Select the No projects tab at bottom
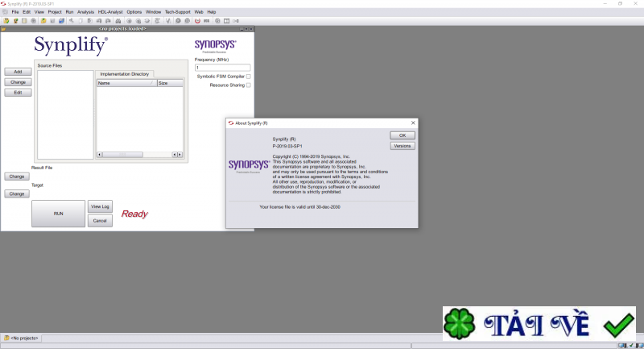 tap(22, 338)
